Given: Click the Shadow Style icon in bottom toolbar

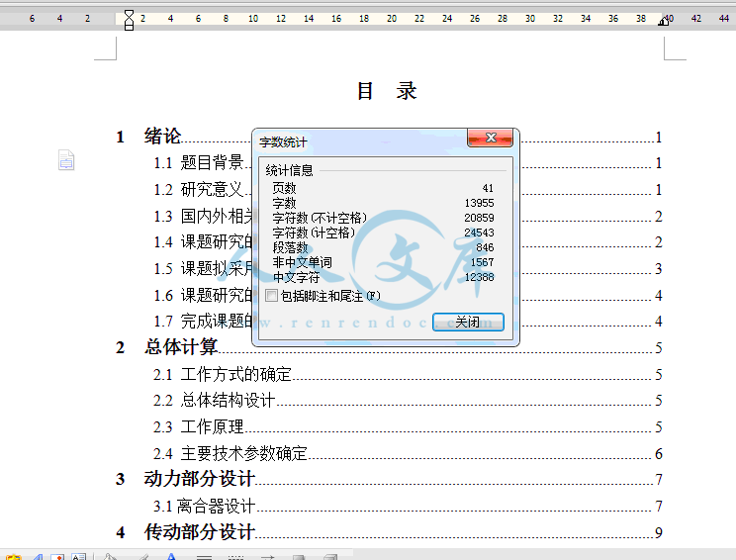Looking at the screenshot, I should [x=299, y=557].
